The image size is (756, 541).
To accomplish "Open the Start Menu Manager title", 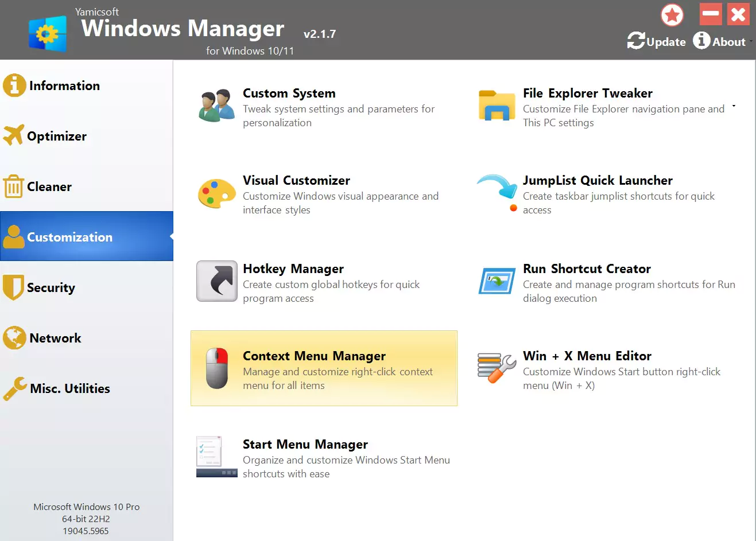I will 305,444.
